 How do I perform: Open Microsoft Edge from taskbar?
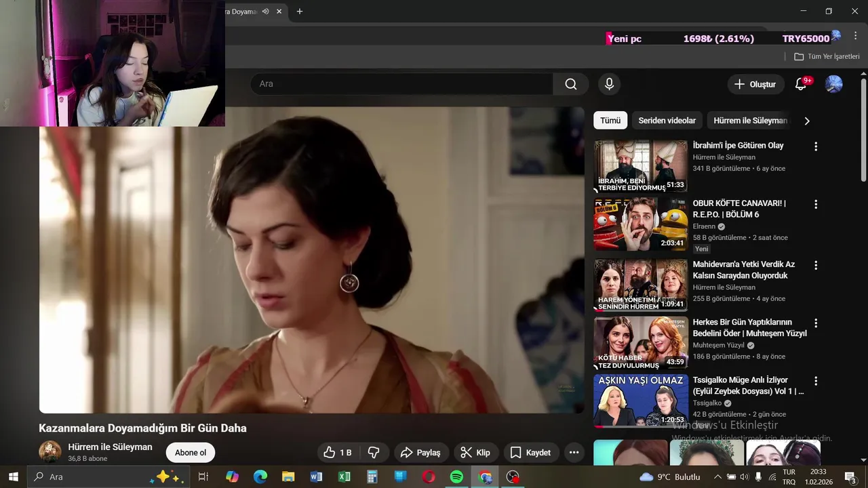point(260,477)
